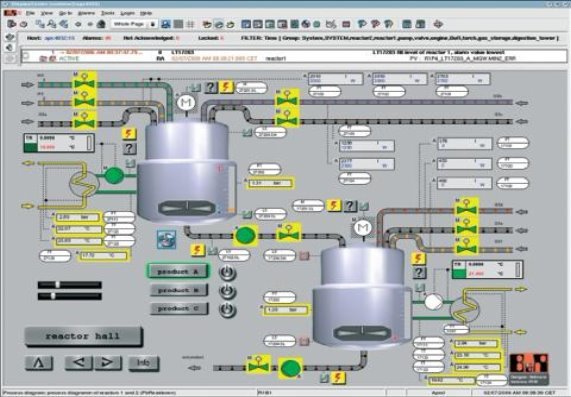Viewport: 571px width, 397px height.
Task: Click the lightning icon below reactor 1 outlet pipe
Action: coord(197,250)
